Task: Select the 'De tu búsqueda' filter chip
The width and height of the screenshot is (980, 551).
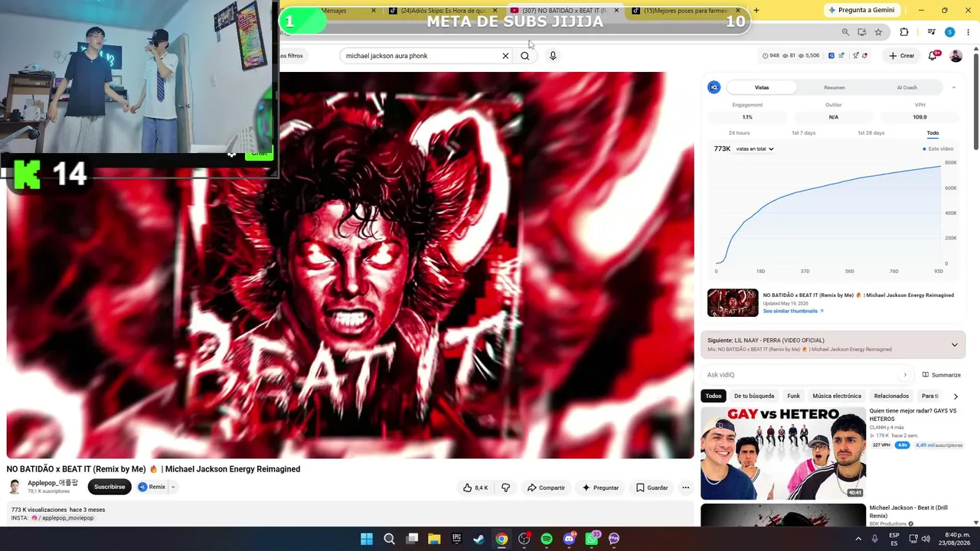Action: (x=754, y=396)
